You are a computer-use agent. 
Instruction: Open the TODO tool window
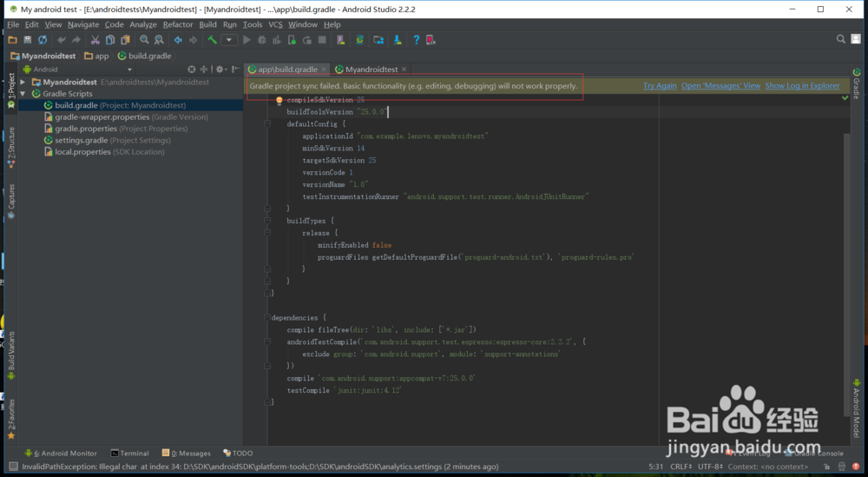(238, 454)
